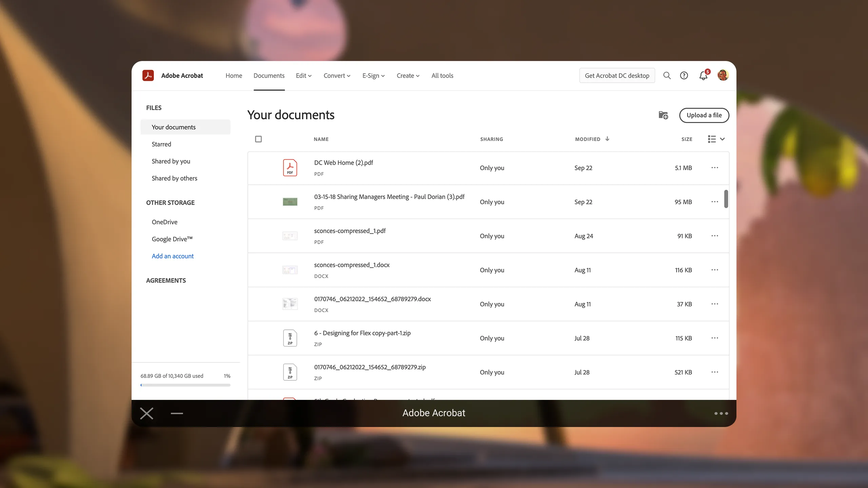868x488 pixels.
Task: Open more options for sconces-compressed_1.docx
Action: (x=715, y=270)
